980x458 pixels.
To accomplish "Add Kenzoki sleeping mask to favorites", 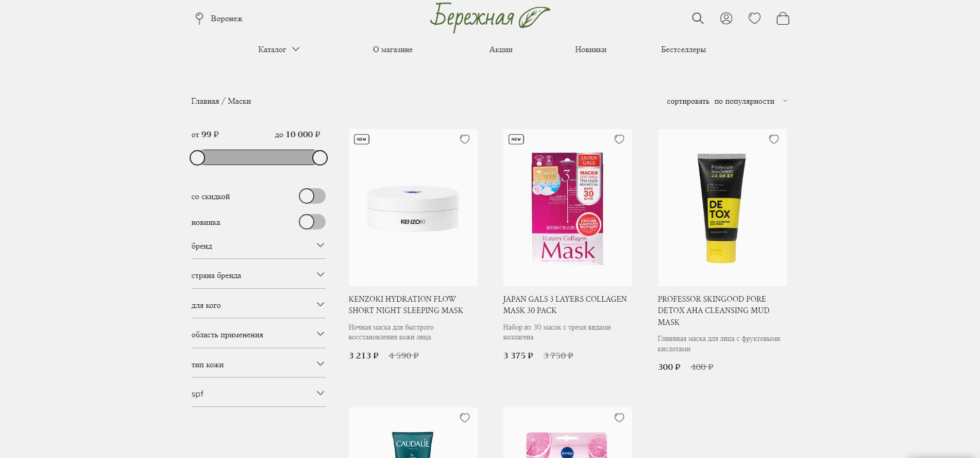I will pos(465,139).
